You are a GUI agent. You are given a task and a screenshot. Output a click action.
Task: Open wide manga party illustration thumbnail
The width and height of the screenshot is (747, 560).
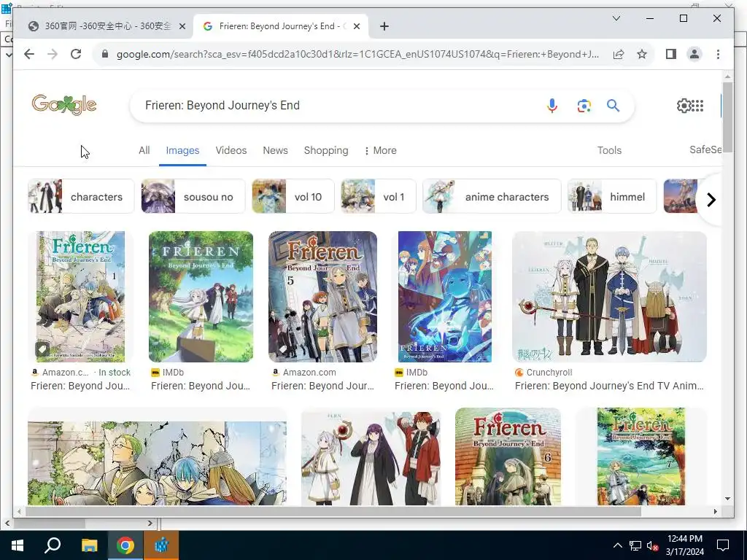click(x=158, y=463)
